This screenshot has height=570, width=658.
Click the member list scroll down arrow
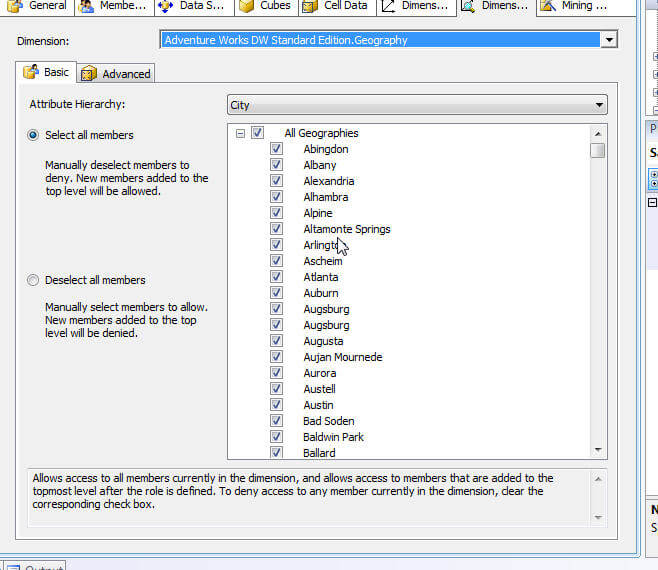[598, 451]
